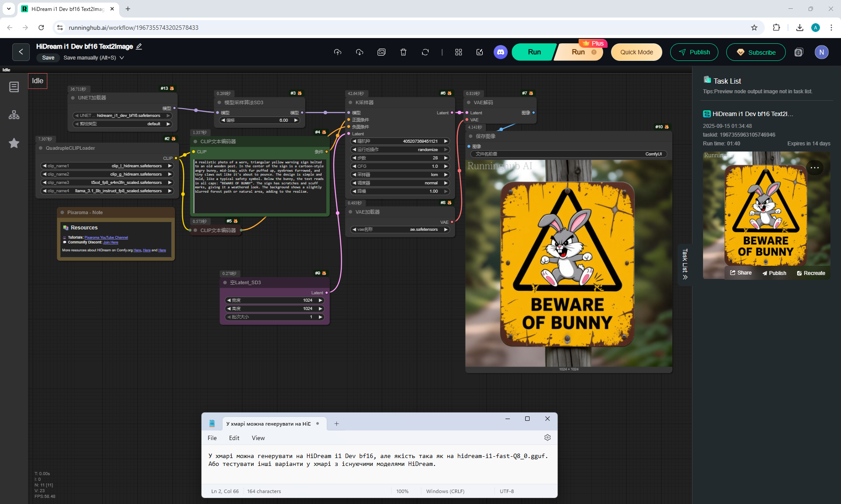Viewport: 841px width, 504px height.
Task: Open the clip_name1 model selector
Action: (107, 166)
